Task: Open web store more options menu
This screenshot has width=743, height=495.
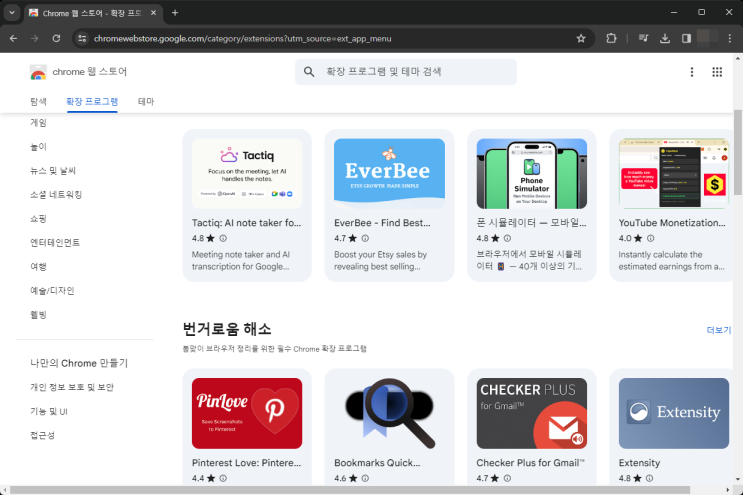Action: (x=692, y=72)
